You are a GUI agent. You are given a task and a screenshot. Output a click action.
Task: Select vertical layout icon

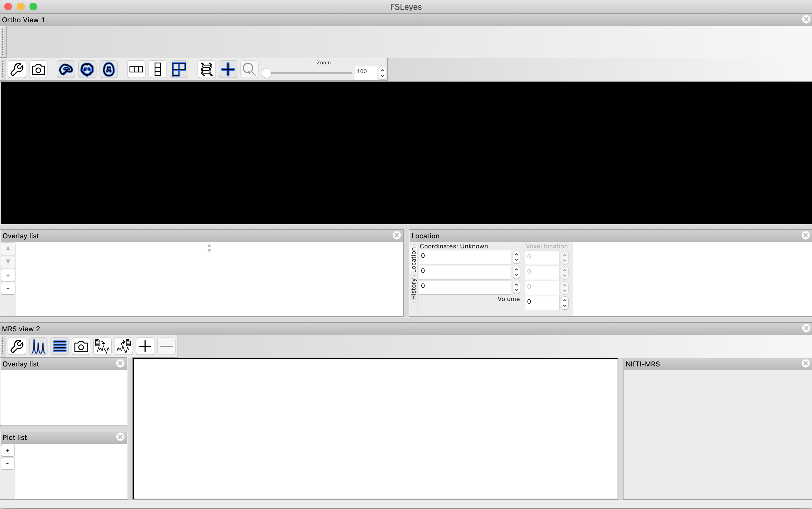[x=158, y=70]
